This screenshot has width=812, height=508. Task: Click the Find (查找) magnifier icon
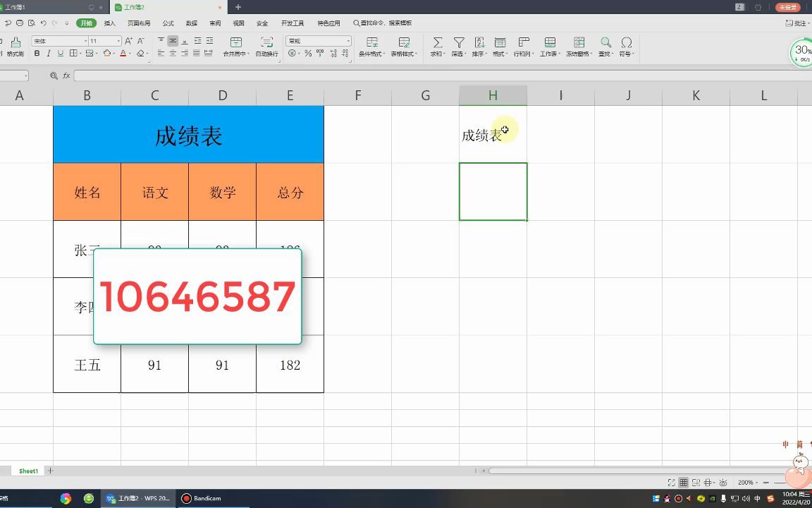pyautogui.click(x=605, y=44)
